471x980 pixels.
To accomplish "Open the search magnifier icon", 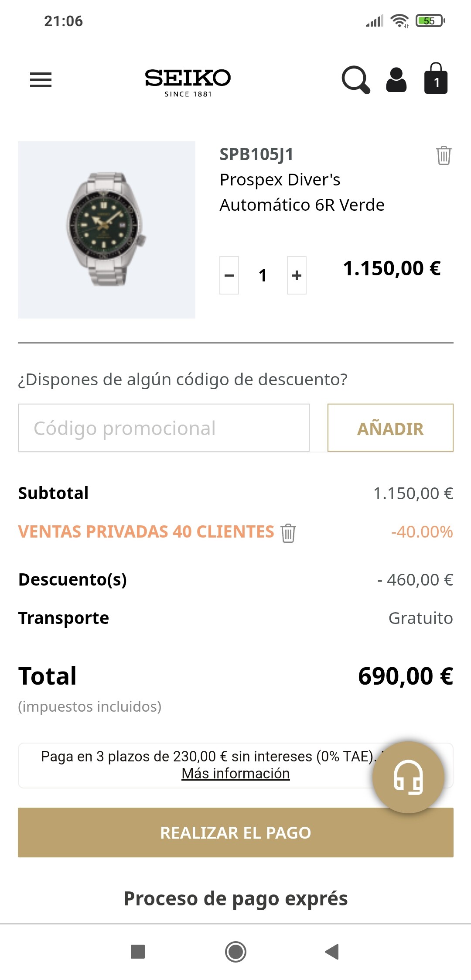I will (x=355, y=80).
